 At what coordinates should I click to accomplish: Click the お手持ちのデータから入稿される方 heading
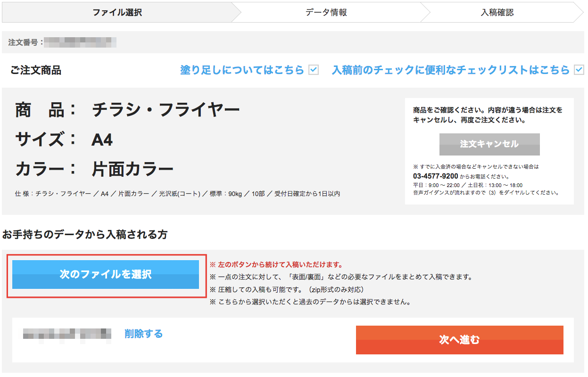point(85,234)
